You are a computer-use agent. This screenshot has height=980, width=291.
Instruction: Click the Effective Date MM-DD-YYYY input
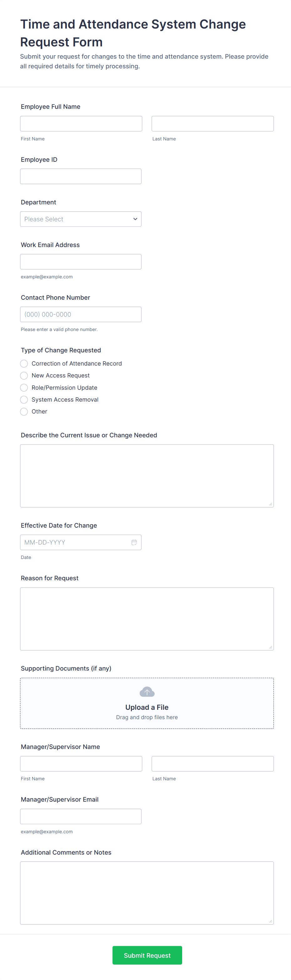[x=74, y=542]
